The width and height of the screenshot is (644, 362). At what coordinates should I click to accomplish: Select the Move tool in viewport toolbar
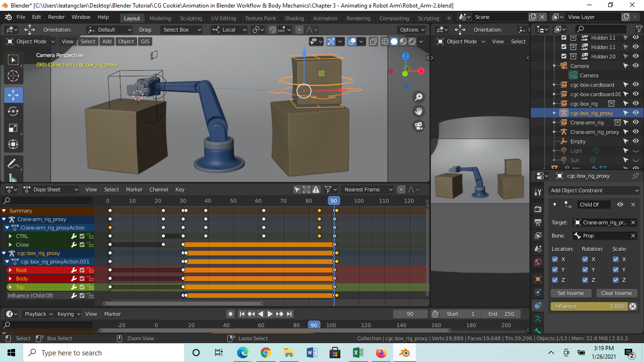[x=13, y=95]
